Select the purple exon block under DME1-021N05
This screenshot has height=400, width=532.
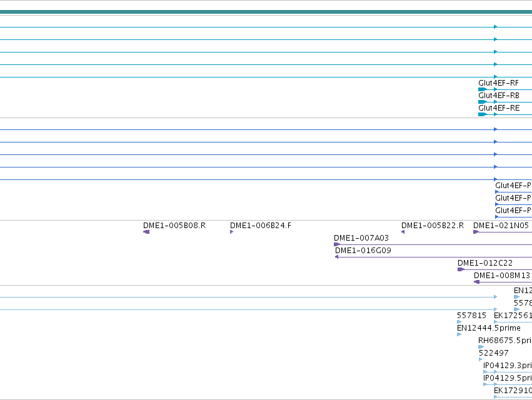tap(476, 232)
